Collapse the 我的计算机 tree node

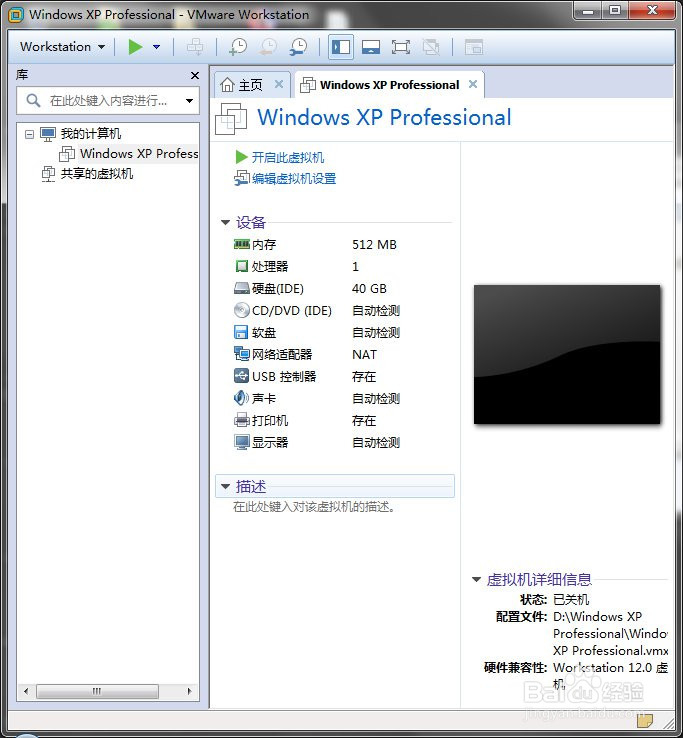(x=29, y=135)
